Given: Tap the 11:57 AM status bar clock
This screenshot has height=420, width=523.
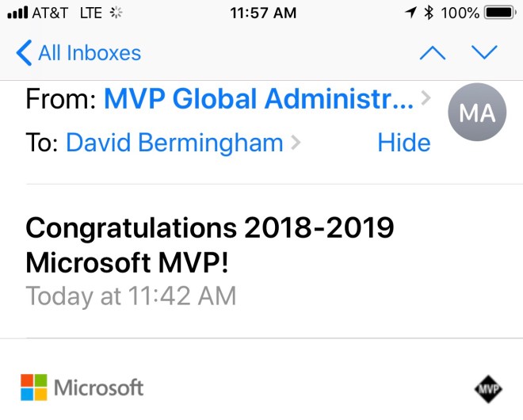Looking at the screenshot, I should 262,13.
